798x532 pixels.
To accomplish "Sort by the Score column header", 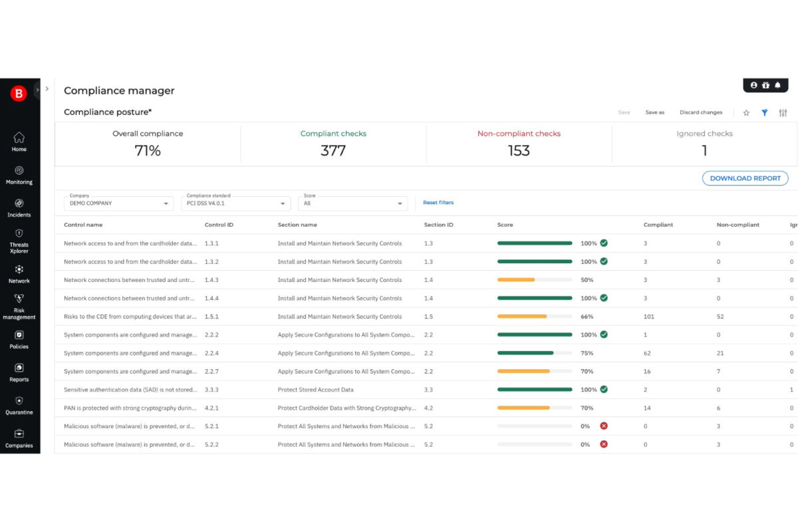I will tap(505, 225).
